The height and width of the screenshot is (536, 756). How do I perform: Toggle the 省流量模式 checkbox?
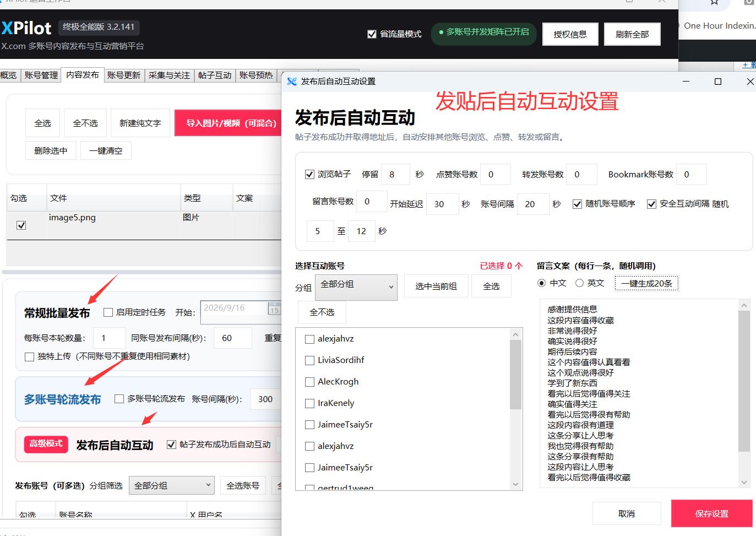[x=372, y=34]
